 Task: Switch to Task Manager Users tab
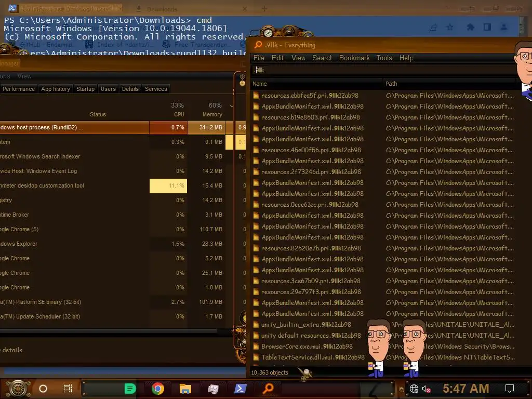pos(108,89)
